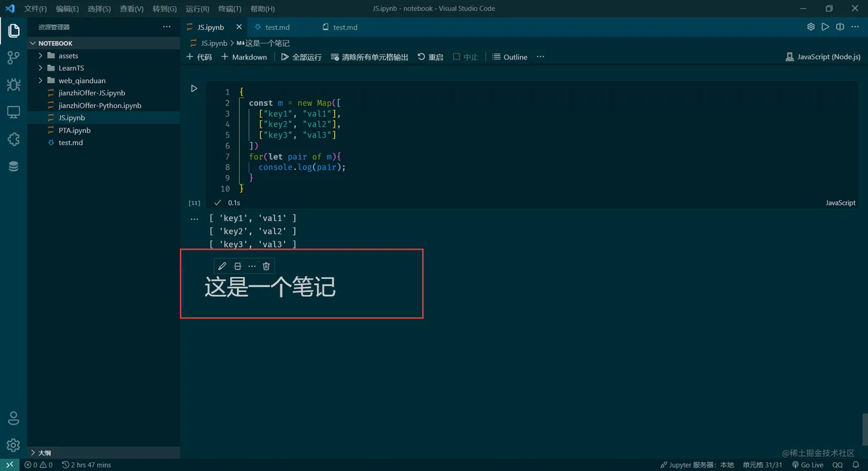Split the editor to the right
This screenshot has width=868, height=471.
coord(840,27)
